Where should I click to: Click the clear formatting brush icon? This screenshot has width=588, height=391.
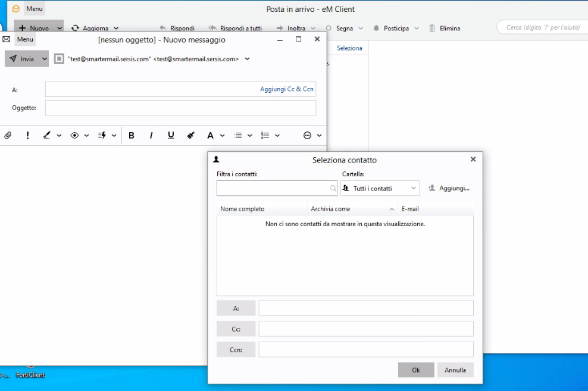click(190, 136)
